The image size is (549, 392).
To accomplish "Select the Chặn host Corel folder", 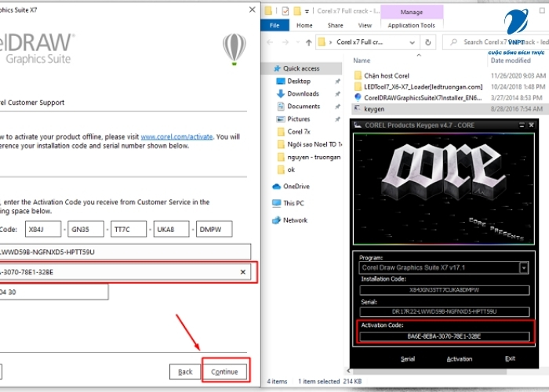I will 385,75.
